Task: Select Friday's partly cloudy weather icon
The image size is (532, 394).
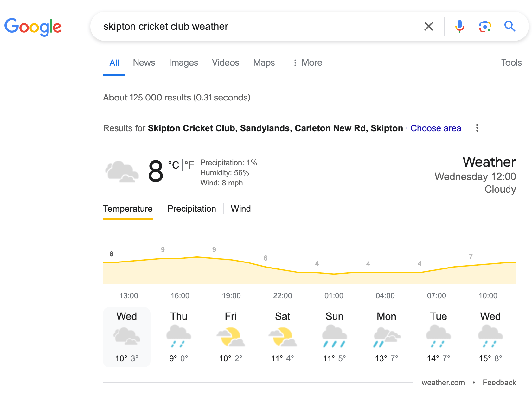Action: pos(230,337)
